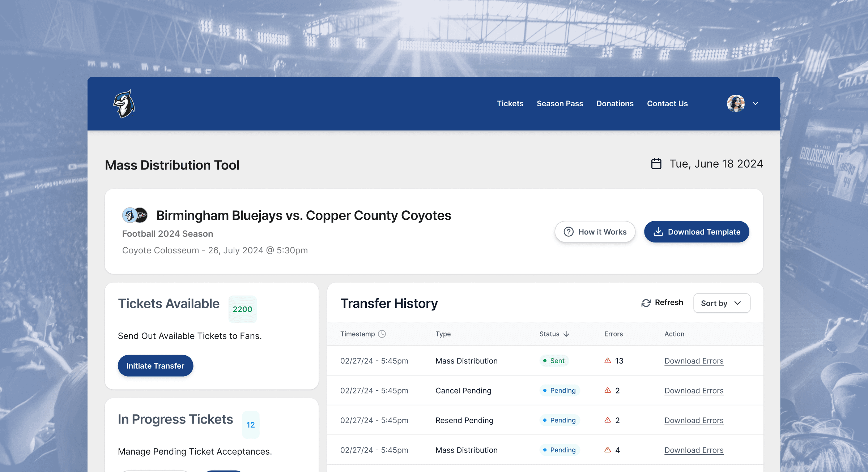Image resolution: width=868 pixels, height=472 pixels.
Task: Download Errors for the Cancel Pending row
Action: [x=694, y=391]
